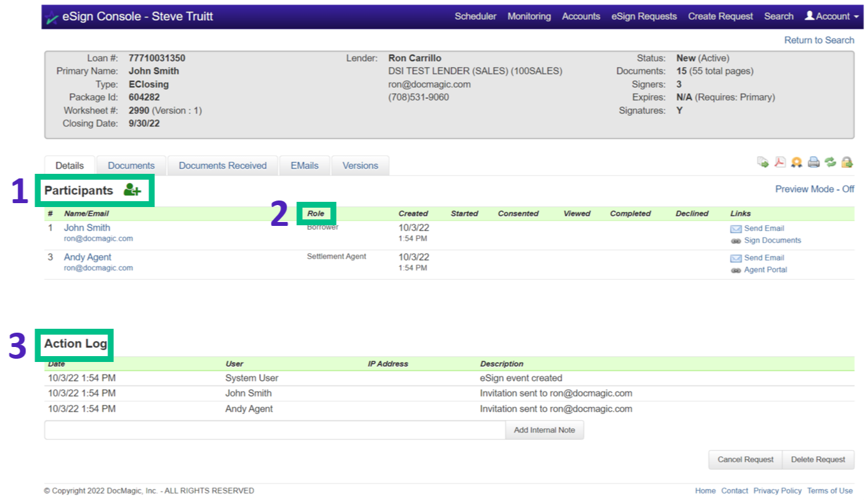868x500 pixels.
Task: Click the Name/Email column header
Action: pos(86,214)
